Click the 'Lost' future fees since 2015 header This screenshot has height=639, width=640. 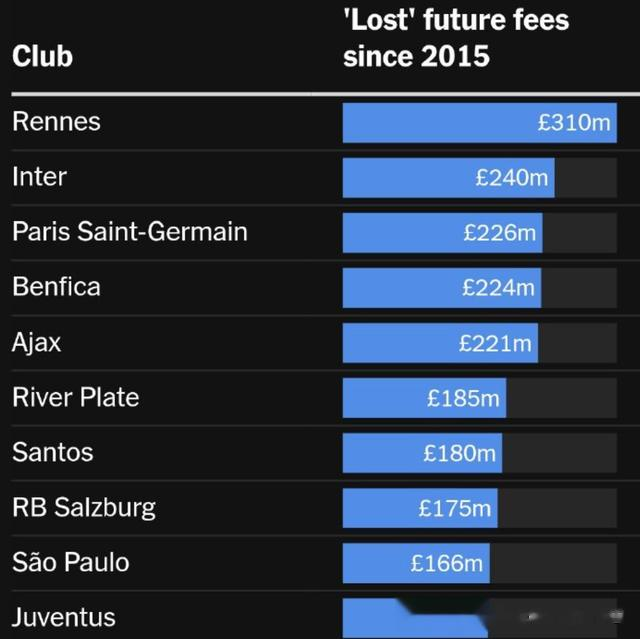pyautogui.click(x=458, y=38)
